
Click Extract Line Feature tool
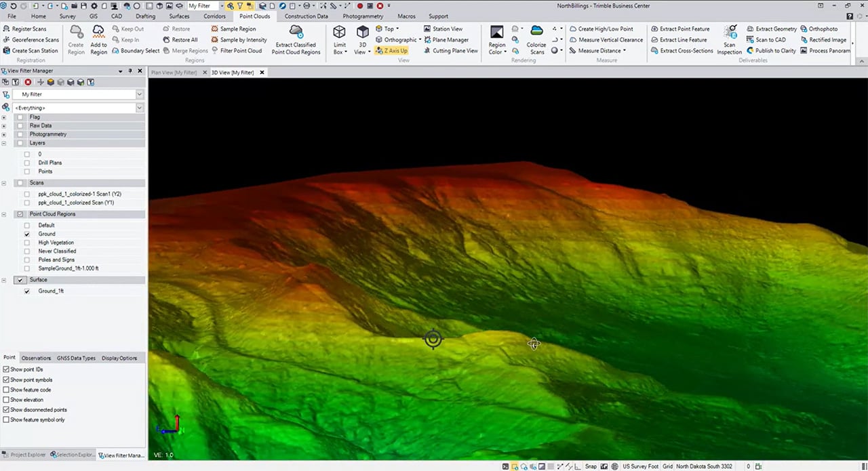(679, 40)
